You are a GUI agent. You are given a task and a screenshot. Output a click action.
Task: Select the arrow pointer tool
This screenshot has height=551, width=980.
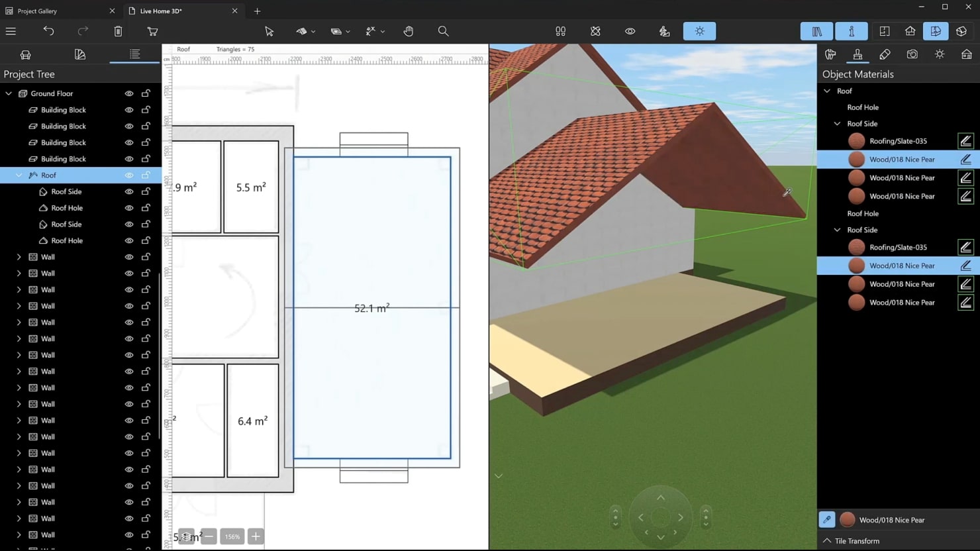coord(269,31)
